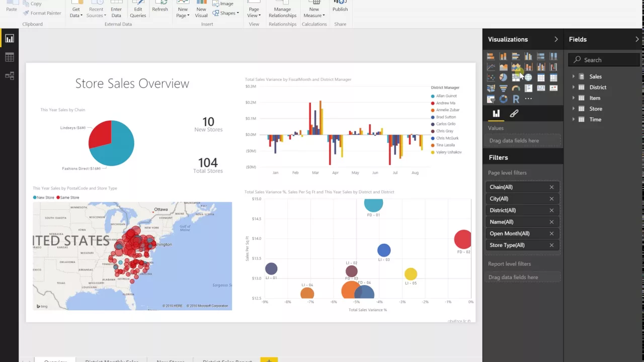
Task: Remove the Name(All) page filter
Action: coord(551,222)
